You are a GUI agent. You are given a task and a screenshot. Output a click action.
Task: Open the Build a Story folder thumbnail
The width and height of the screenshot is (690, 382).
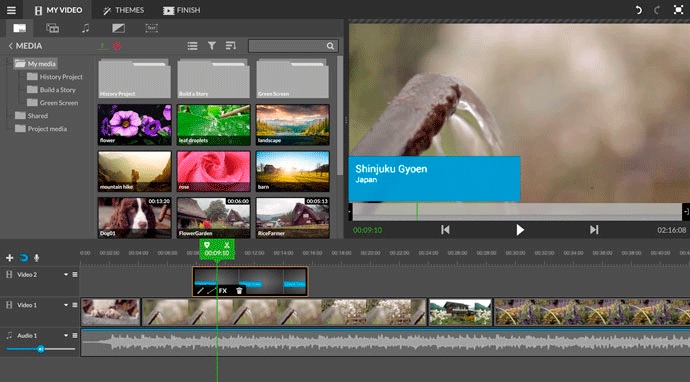pos(213,78)
